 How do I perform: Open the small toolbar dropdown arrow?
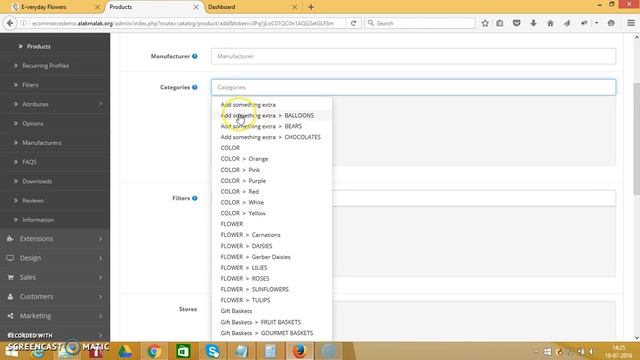tap(597, 23)
